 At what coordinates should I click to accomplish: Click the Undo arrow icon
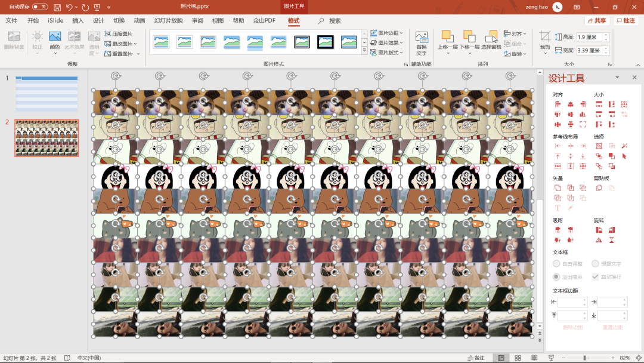(69, 7)
